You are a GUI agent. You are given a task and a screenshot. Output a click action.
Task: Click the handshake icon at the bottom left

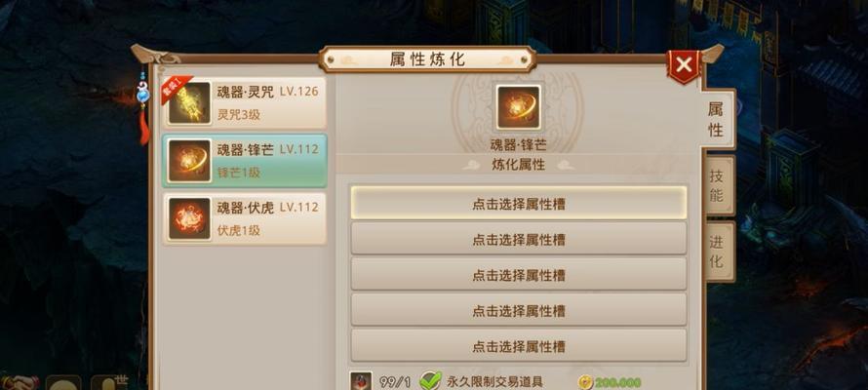[21, 383]
